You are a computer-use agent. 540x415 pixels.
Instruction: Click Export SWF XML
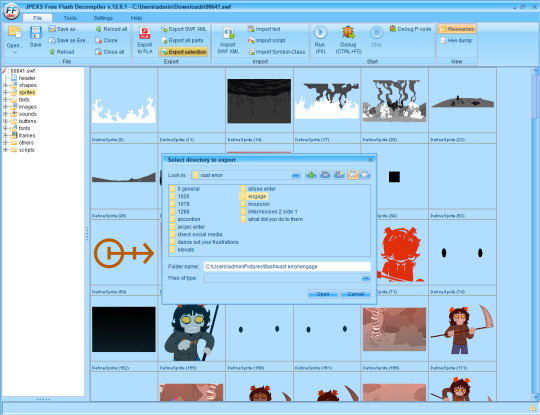point(184,29)
